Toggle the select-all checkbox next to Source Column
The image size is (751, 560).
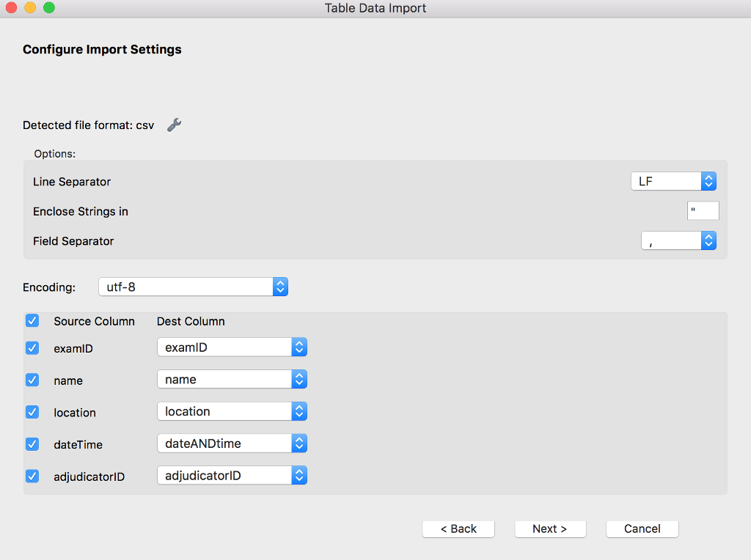32,321
